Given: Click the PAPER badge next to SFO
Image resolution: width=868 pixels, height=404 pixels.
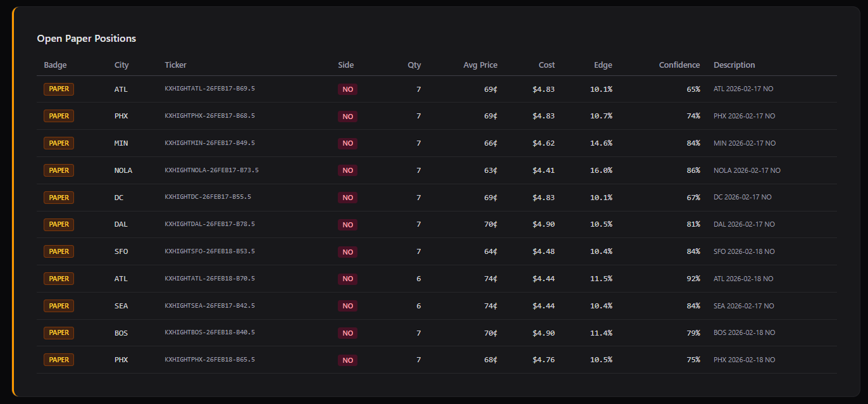Looking at the screenshot, I should pyautogui.click(x=58, y=251).
